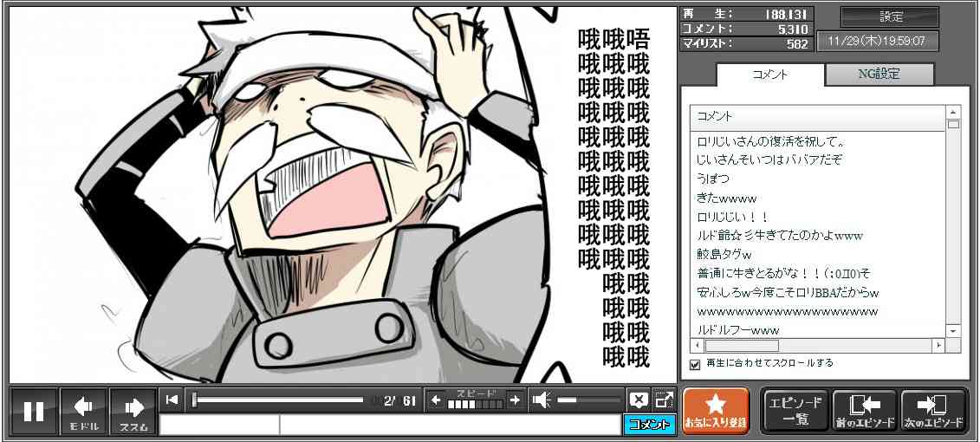Enter fullscreen with the expand icon
The height and width of the screenshot is (442, 980).
tap(664, 400)
